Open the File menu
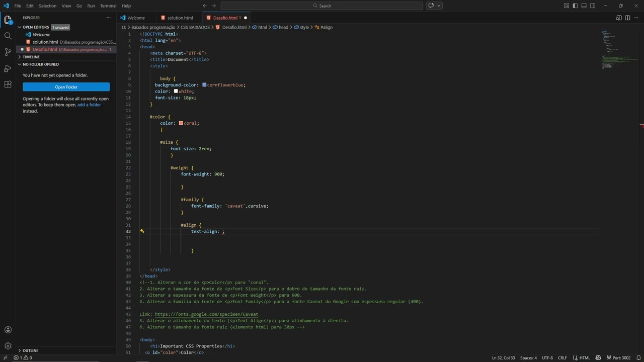 [18, 6]
